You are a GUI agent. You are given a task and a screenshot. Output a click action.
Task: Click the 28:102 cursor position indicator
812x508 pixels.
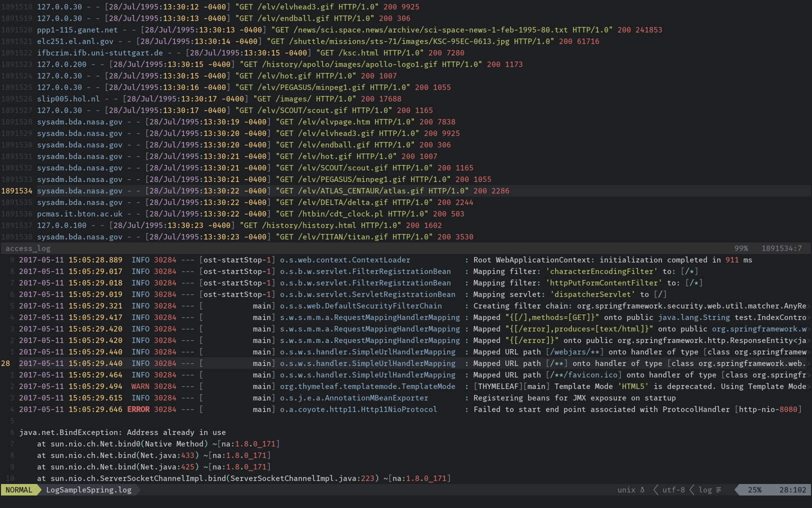(793, 490)
